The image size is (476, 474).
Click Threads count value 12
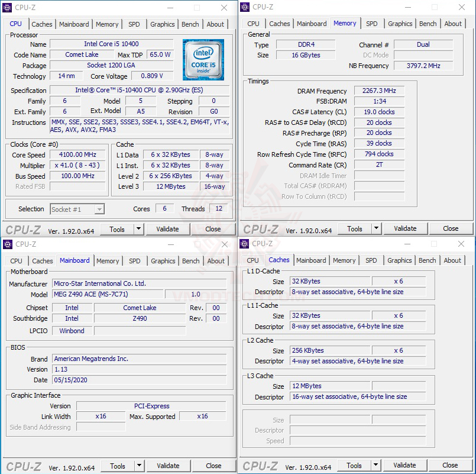tap(219, 208)
